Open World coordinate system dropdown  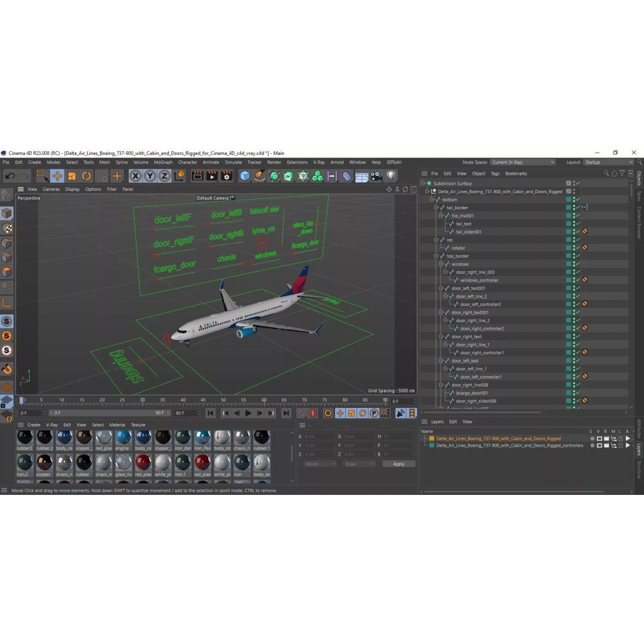pyautogui.click(x=320, y=464)
